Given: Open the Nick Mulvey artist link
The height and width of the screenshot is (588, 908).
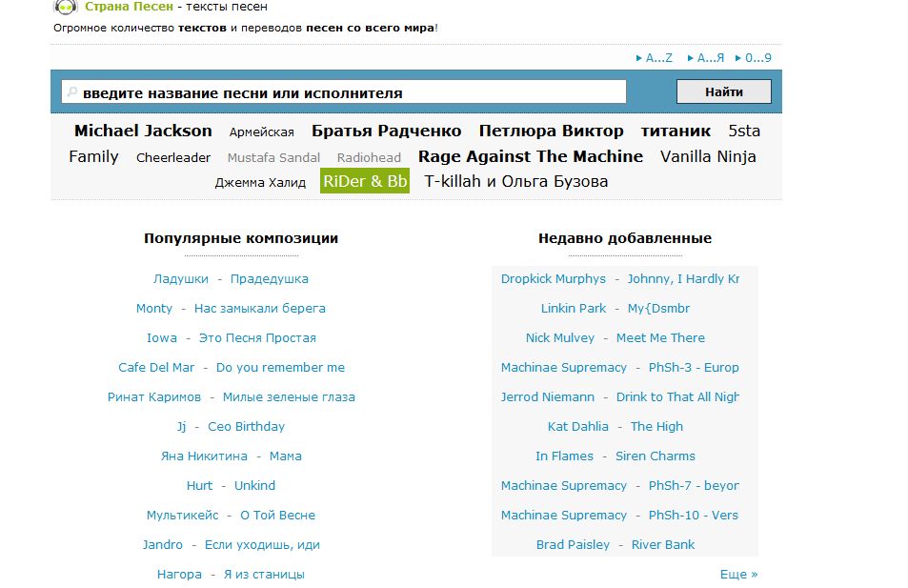Looking at the screenshot, I should point(560,337).
